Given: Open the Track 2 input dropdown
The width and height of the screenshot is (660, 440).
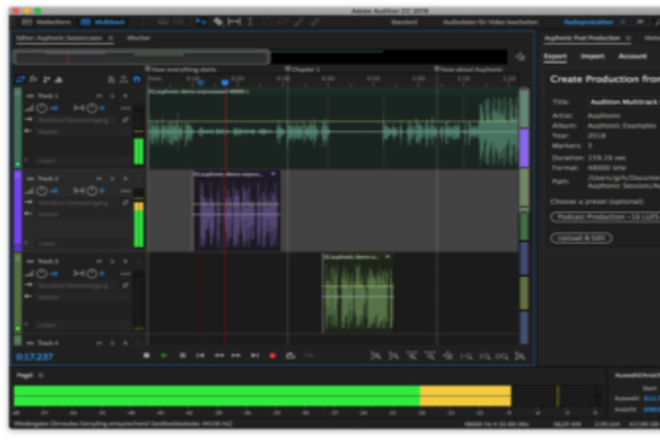Looking at the screenshot, I should pyautogui.click(x=76, y=203).
